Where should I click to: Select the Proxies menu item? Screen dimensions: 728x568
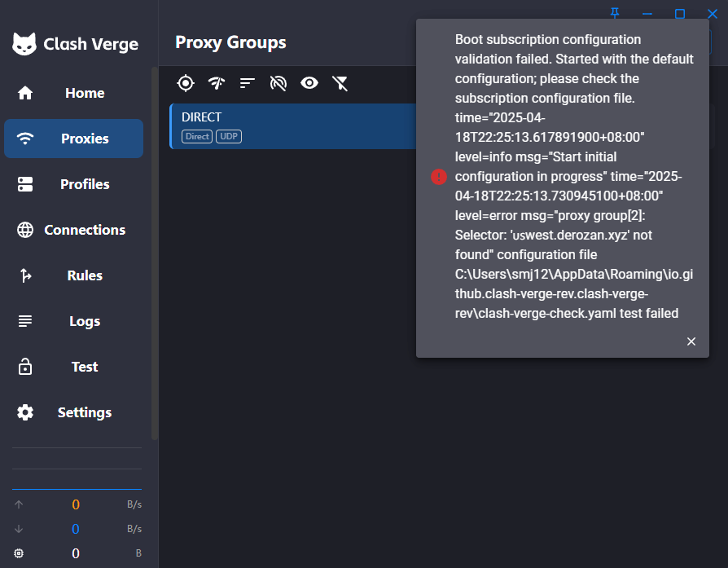click(74, 139)
